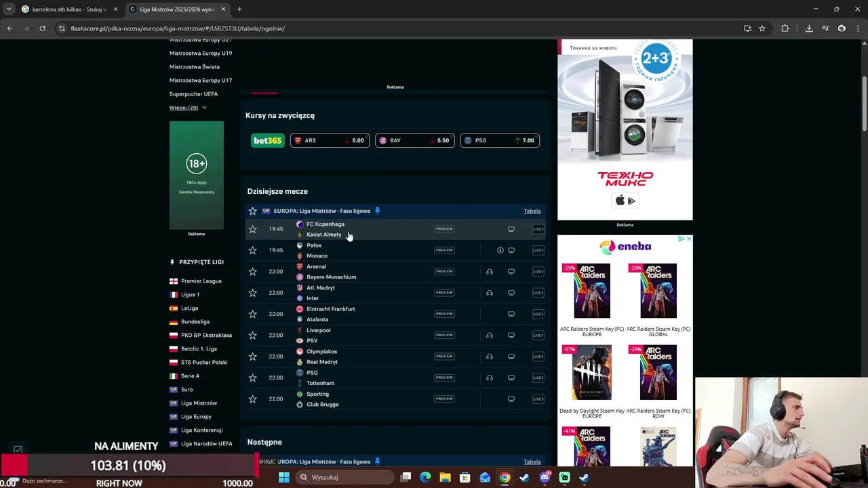Bookmark this page with the star icon
868x488 pixels.
click(762, 28)
